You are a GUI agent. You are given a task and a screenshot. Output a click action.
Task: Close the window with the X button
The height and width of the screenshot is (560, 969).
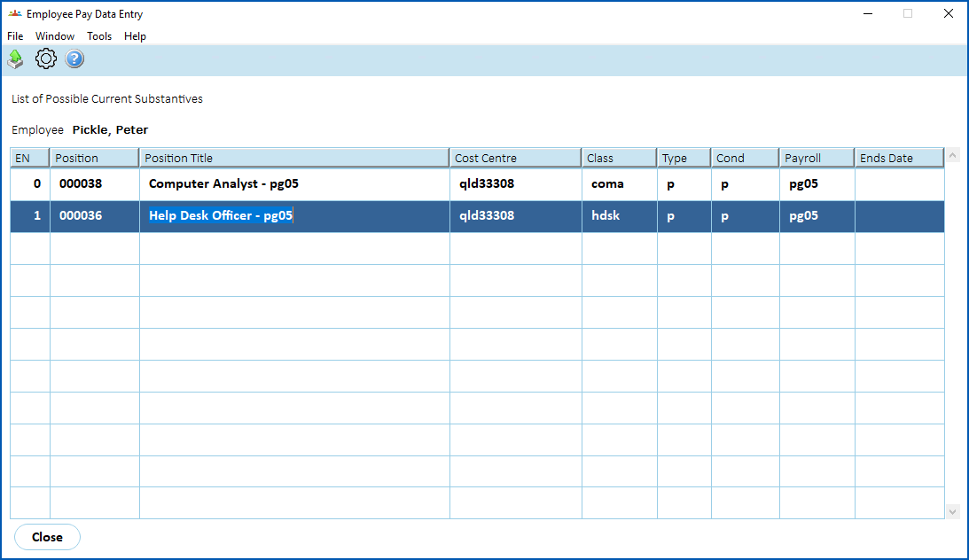[948, 13]
